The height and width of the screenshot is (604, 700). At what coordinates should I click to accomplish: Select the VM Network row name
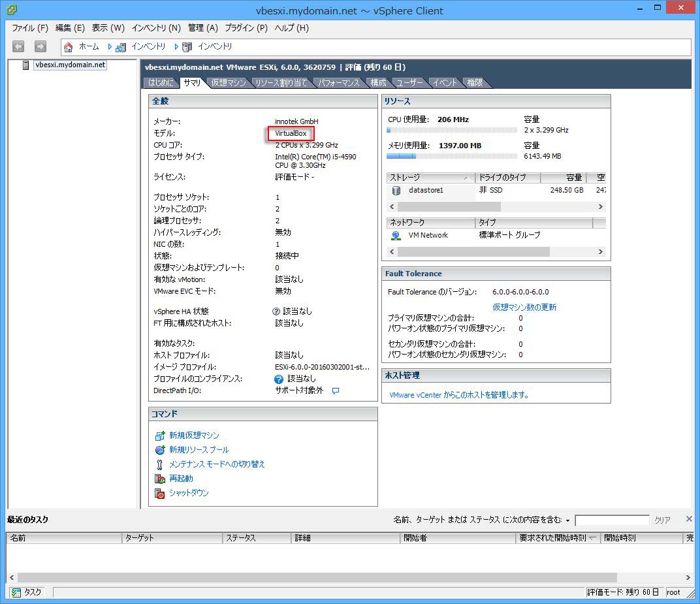[x=428, y=235]
